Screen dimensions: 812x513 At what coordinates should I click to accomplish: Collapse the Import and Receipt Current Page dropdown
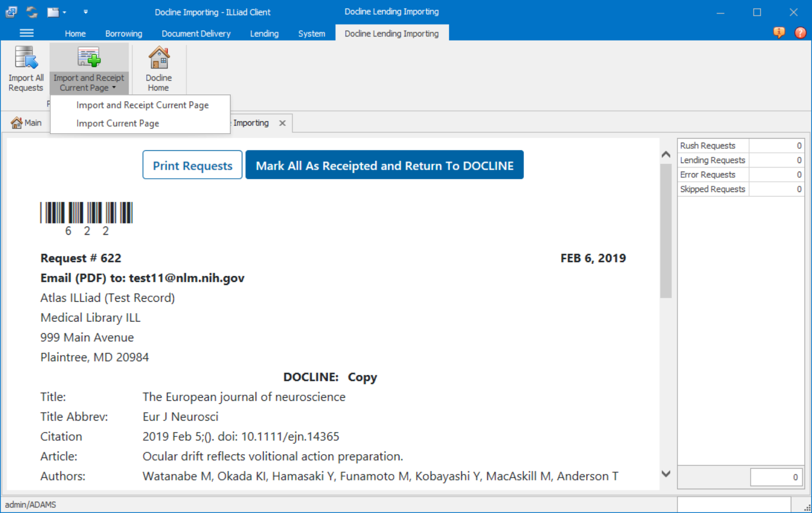click(x=114, y=88)
